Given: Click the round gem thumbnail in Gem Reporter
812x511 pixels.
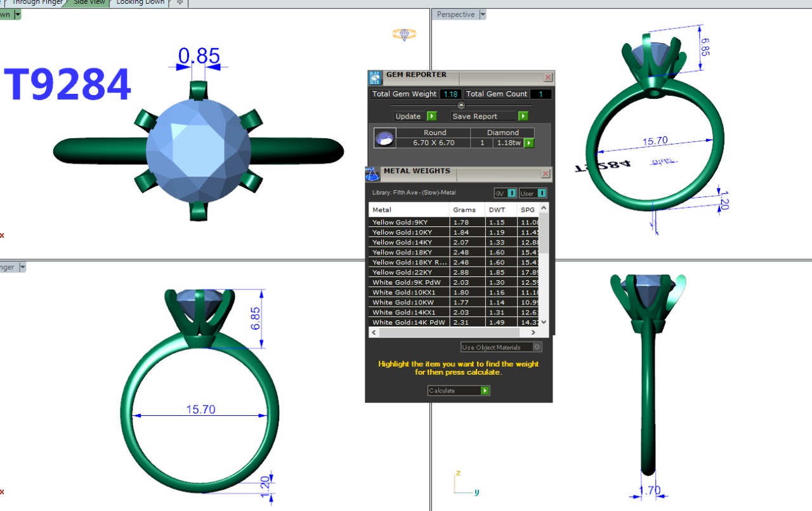Looking at the screenshot, I should click(x=385, y=138).
